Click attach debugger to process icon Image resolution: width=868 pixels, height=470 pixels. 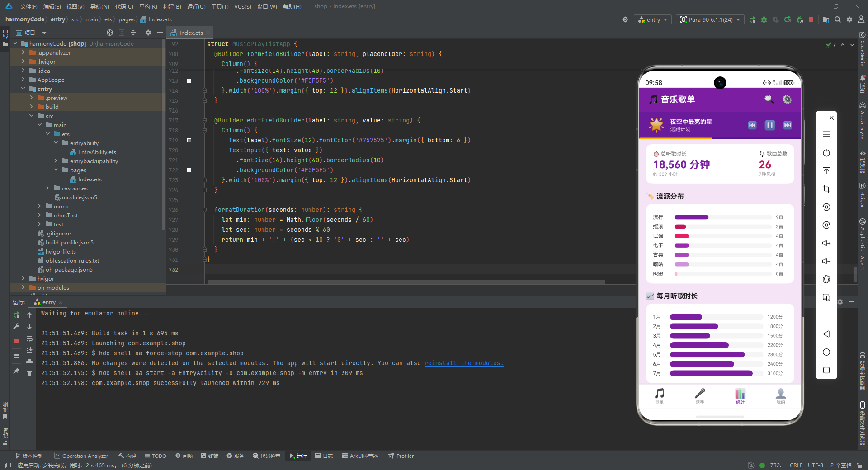click(x=799, y=20)
